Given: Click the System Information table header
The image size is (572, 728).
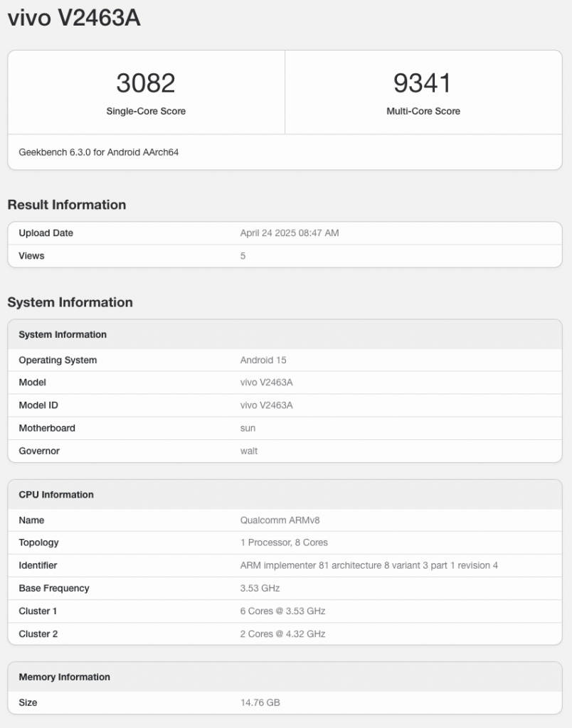Looking at the screenshot, I should 63,334.
